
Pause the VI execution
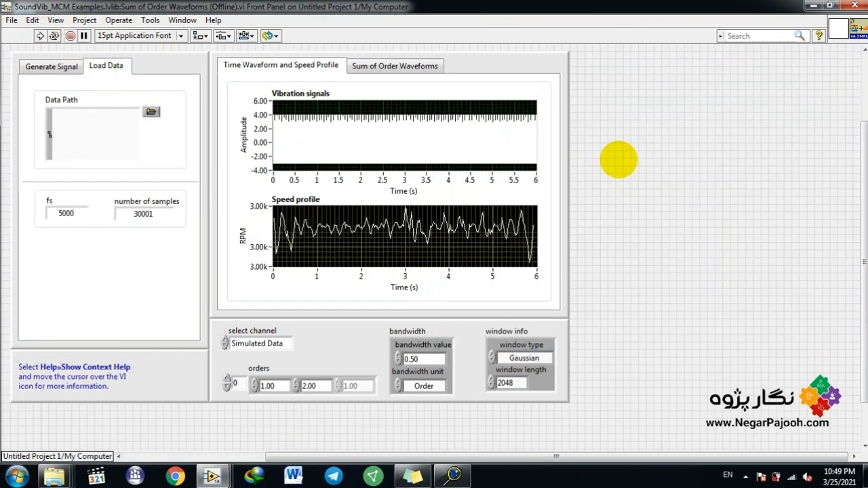coord(84,36)
